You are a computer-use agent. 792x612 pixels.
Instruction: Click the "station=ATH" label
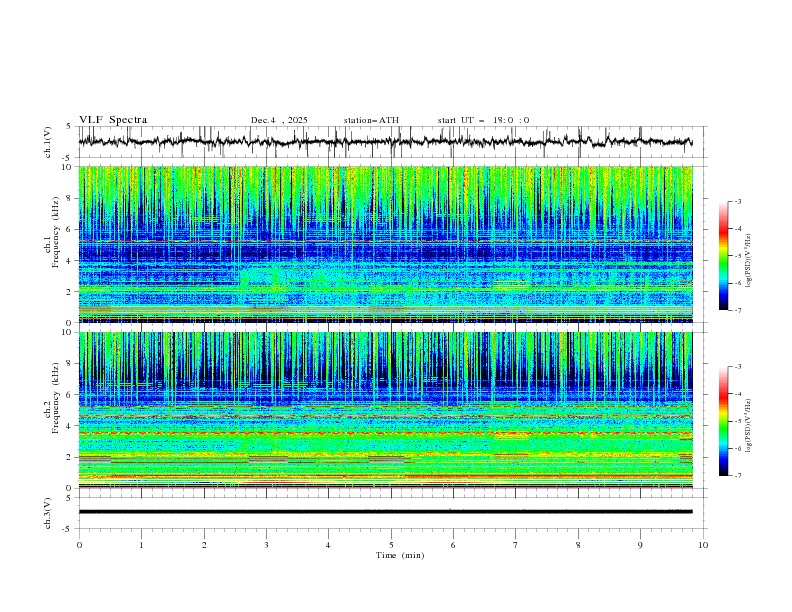(x=371, y=120)
